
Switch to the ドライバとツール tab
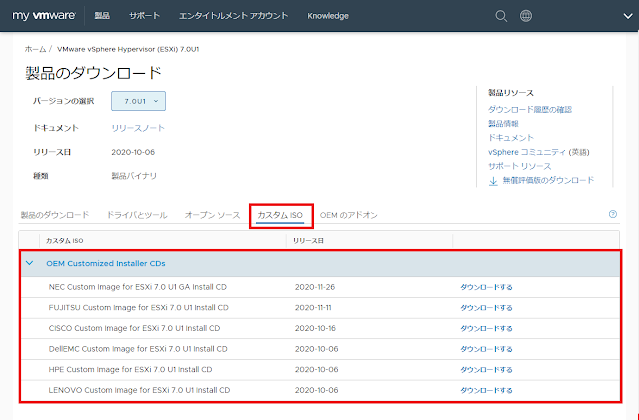coord(137,215)
